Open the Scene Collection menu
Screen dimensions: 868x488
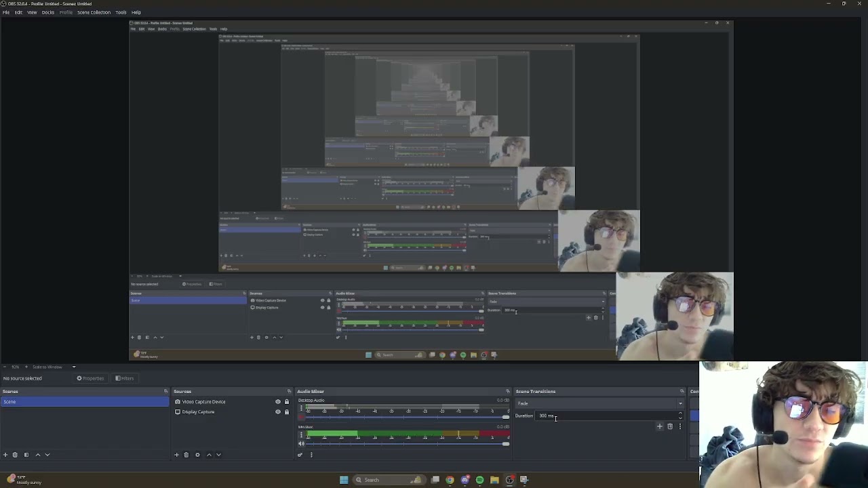coord(94,12)
